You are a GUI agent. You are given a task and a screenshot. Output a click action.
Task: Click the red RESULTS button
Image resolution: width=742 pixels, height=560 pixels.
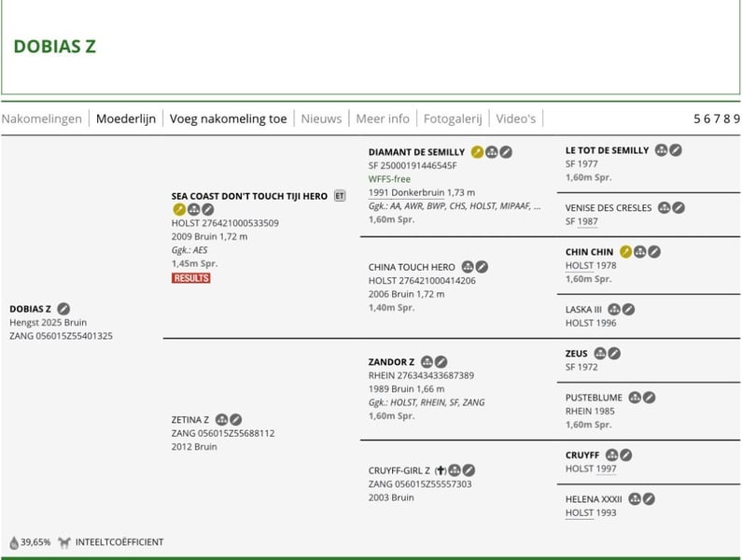pyautogui.click(x=191, y=278)
